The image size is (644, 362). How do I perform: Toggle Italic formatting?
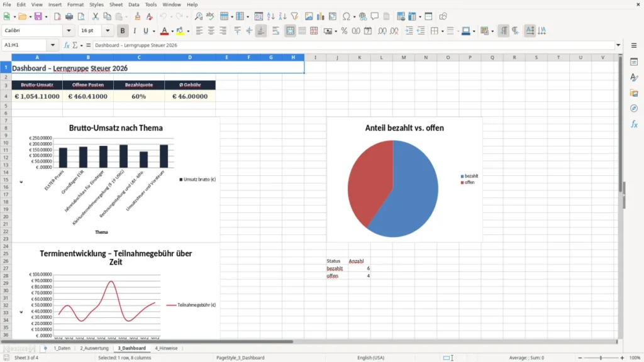point(135,31)
